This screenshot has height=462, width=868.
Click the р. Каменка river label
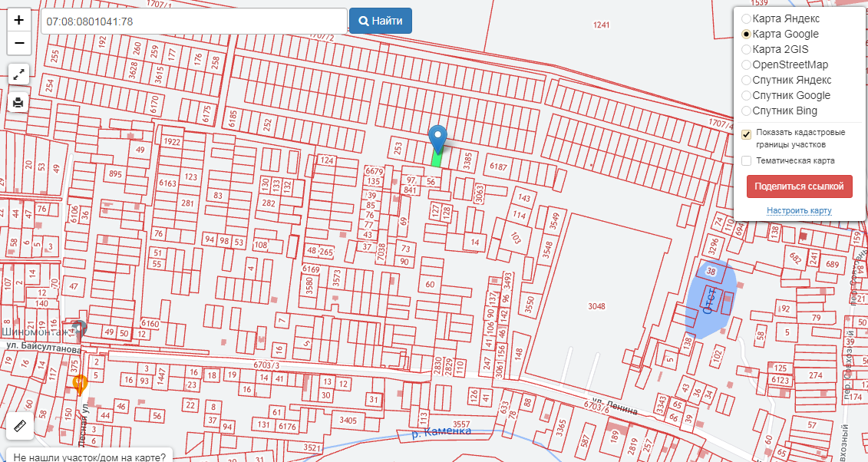point(441,431)
